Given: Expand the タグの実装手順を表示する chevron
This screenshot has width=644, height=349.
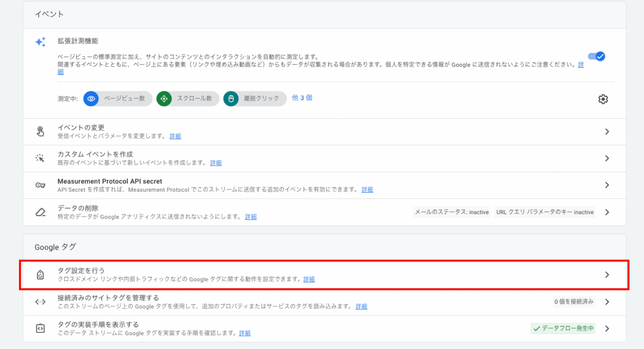Looking at the screenshot, I should click(607, 329).
